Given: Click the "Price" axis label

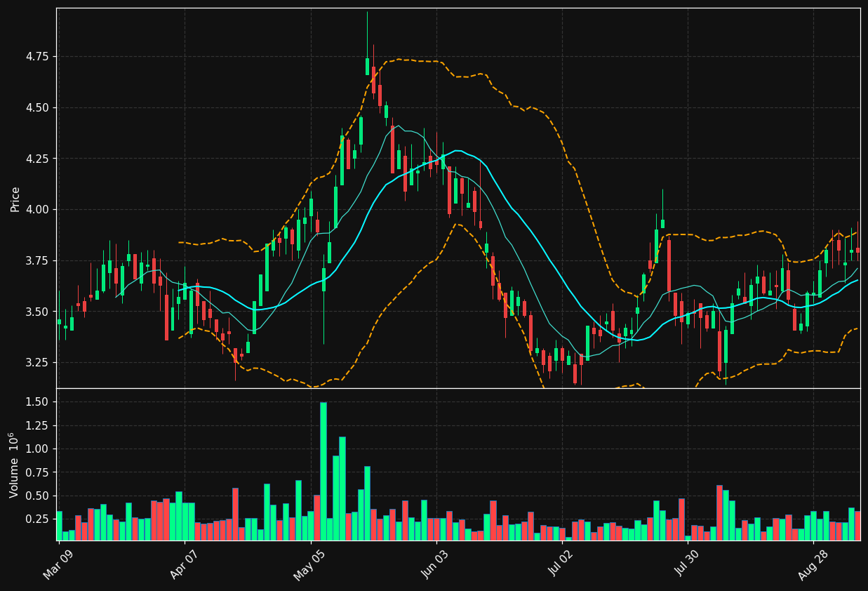Looking at the screenshot, I should click(x=15, y=199).
